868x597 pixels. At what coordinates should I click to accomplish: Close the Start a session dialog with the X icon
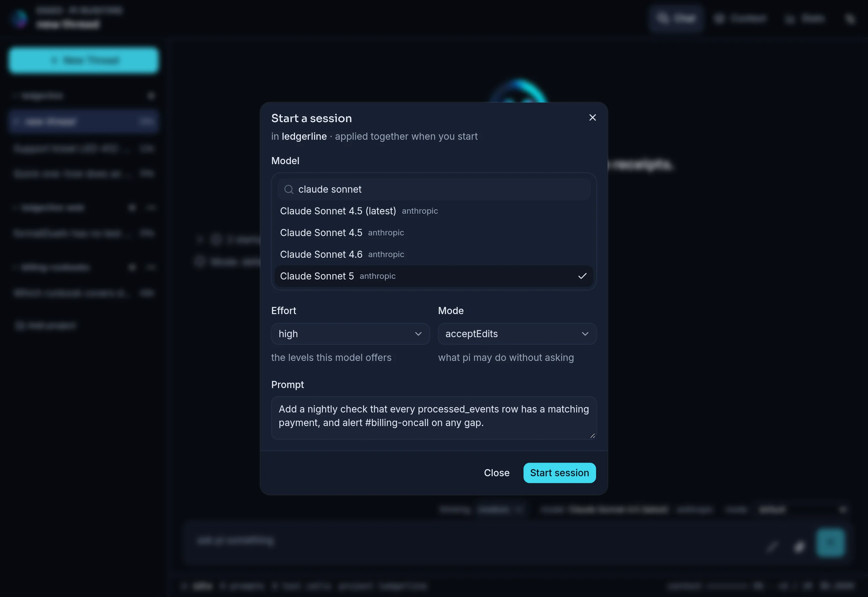click(592, 117)
